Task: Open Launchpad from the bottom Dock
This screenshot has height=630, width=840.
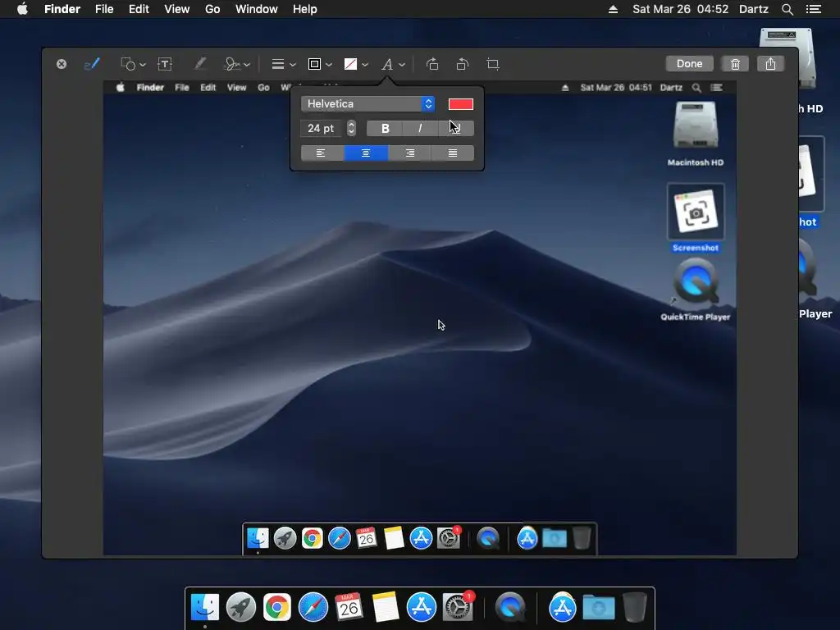Action: [241, 607]
